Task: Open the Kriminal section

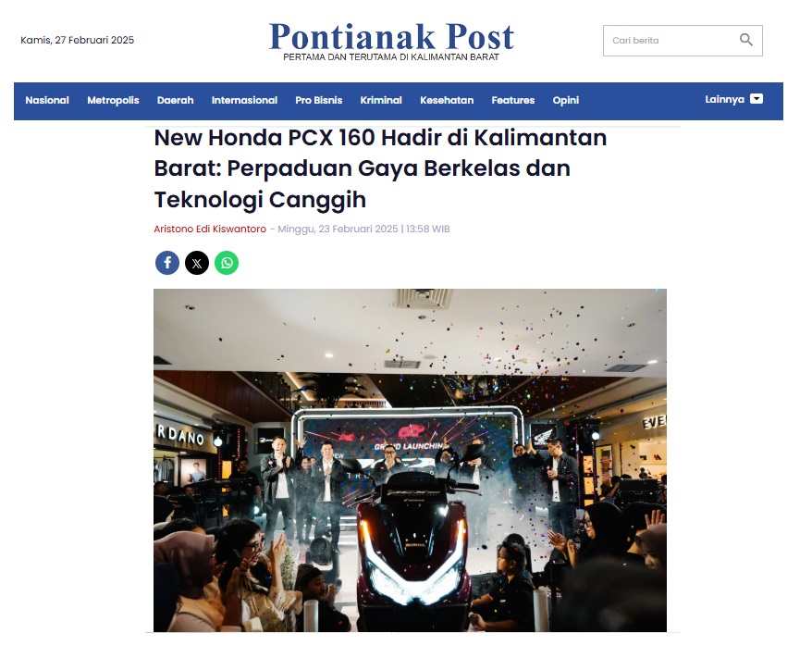Action: pos(381,101)
